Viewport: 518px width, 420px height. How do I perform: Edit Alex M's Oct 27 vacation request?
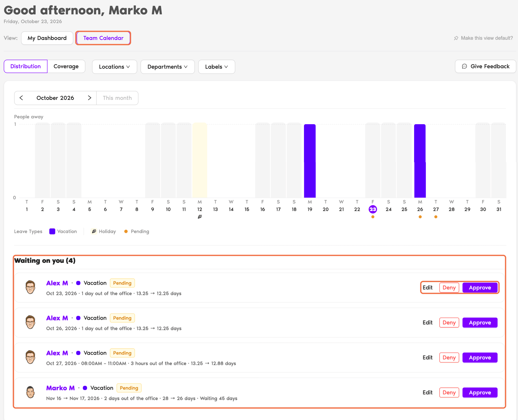427,358
